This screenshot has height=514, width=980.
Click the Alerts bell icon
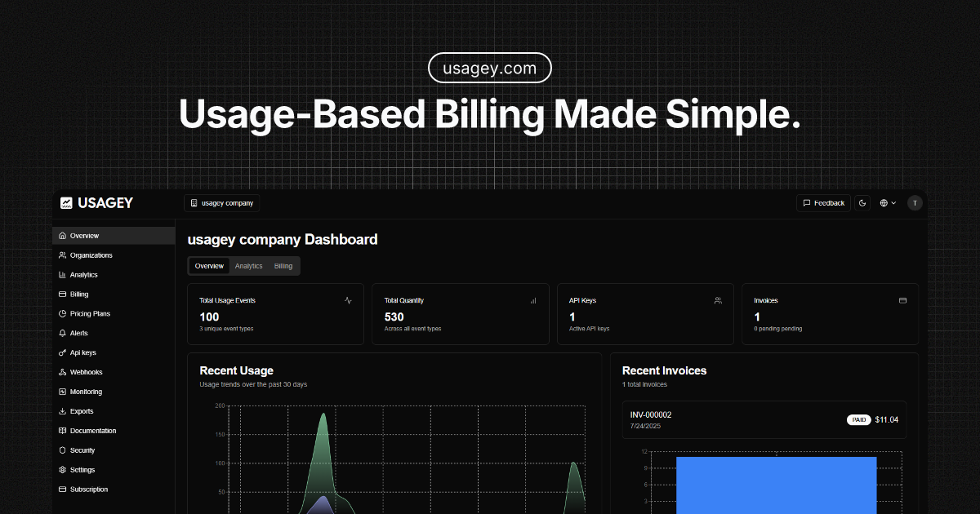pyautogui.click(x=62, y=333)
